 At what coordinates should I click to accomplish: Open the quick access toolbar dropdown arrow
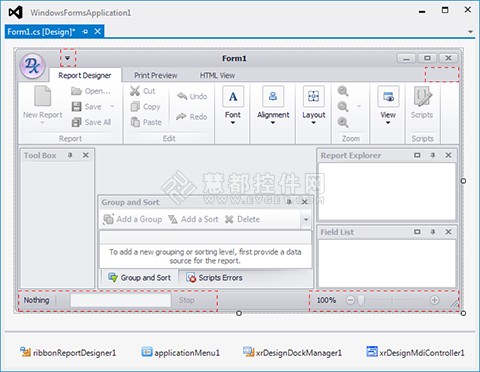click(x=68, y=58)
